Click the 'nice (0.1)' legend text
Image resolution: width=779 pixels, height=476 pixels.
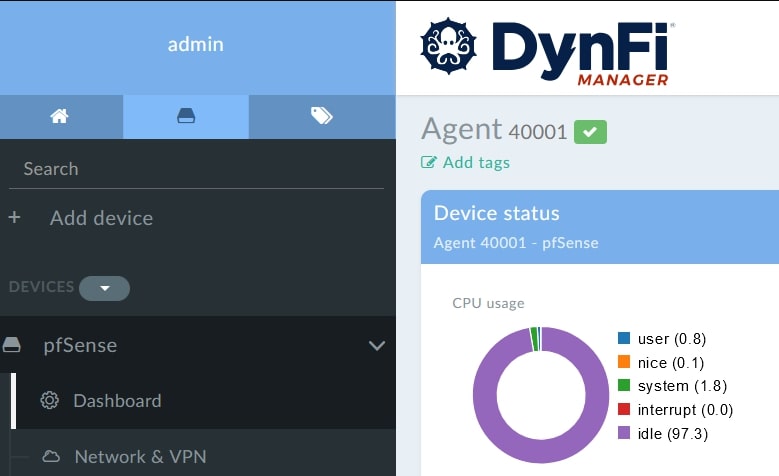(671, 363)
